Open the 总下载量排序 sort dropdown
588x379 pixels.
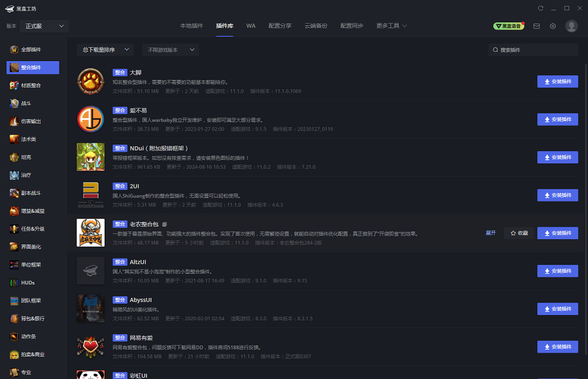(105, 49)
